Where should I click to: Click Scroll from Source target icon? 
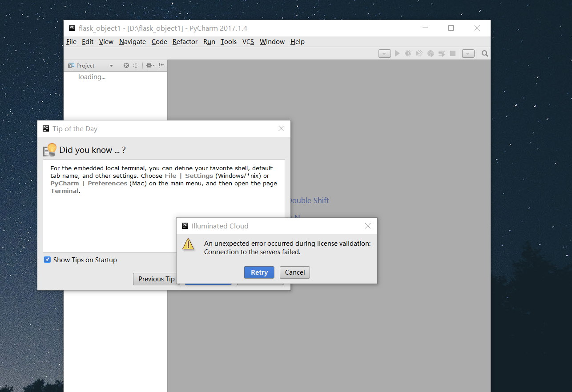[126, 65]
